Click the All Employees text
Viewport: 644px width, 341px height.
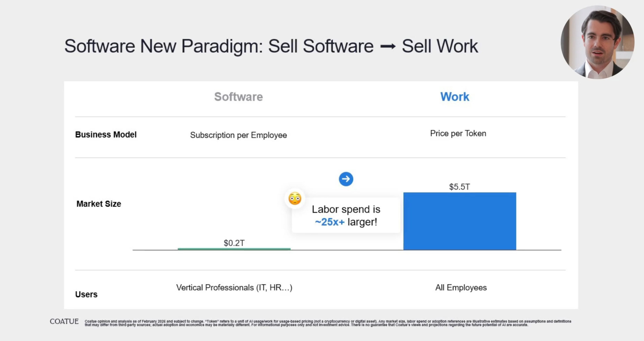[x=461, y=287]
